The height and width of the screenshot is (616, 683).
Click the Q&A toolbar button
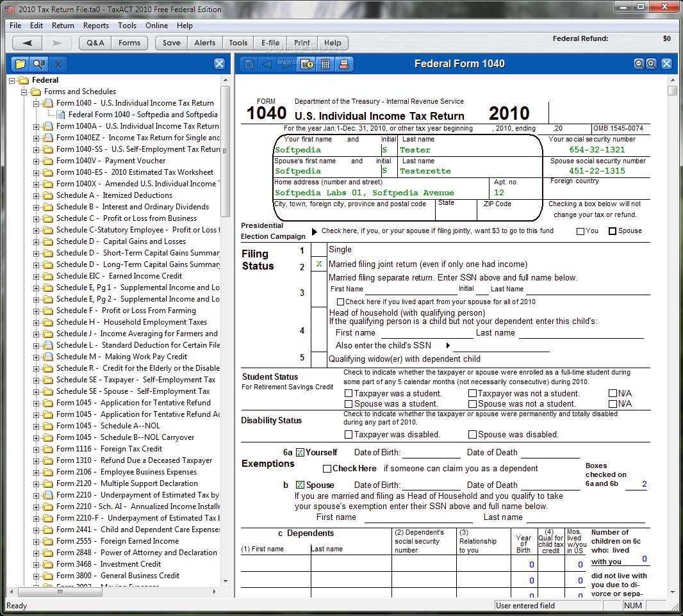[95, 43]
